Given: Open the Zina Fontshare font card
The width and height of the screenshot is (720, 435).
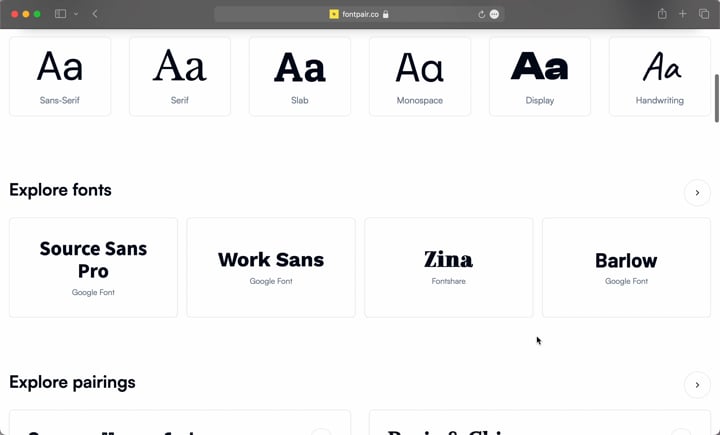Looking at the screenshot, I should (x=449, y=267).
